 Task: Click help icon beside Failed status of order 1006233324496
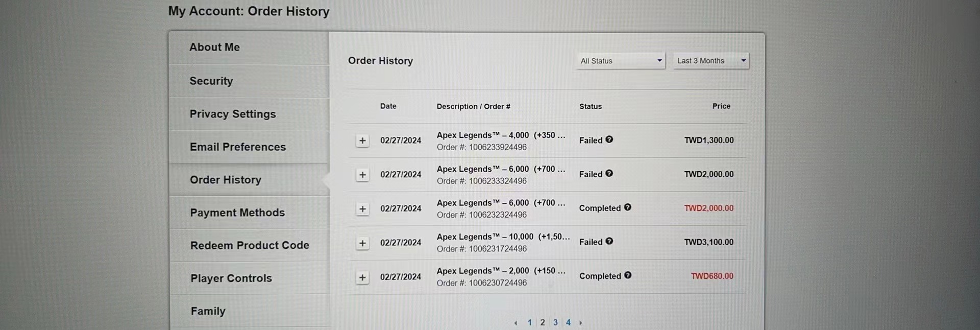tap(609, 174)
